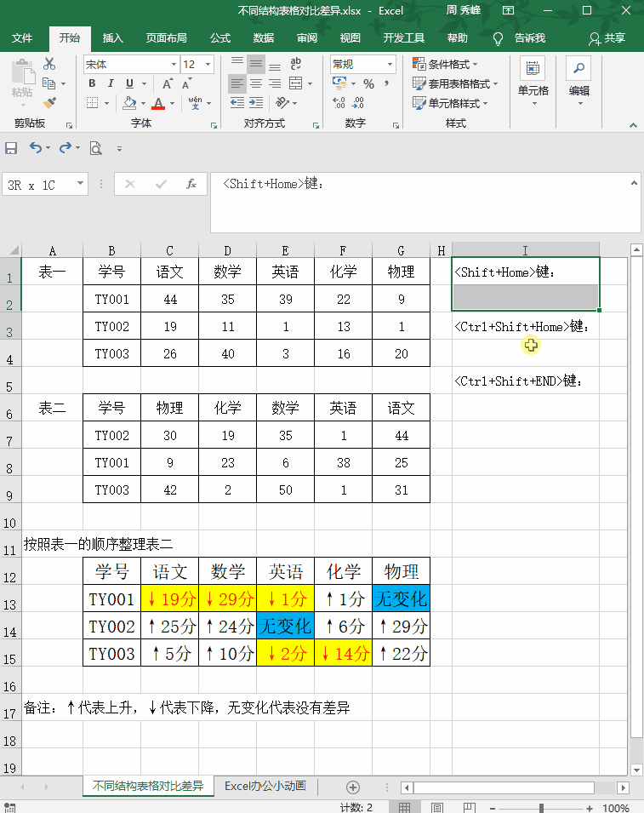Toggle middle vertical alignment
Viewport: 644px width, 813px height.
256,64
